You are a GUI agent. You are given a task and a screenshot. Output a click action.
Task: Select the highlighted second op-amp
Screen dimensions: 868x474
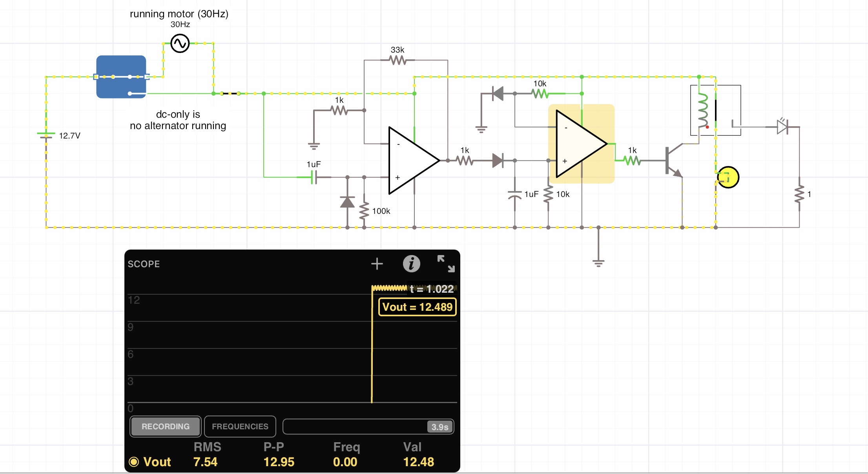coord(582,144)
